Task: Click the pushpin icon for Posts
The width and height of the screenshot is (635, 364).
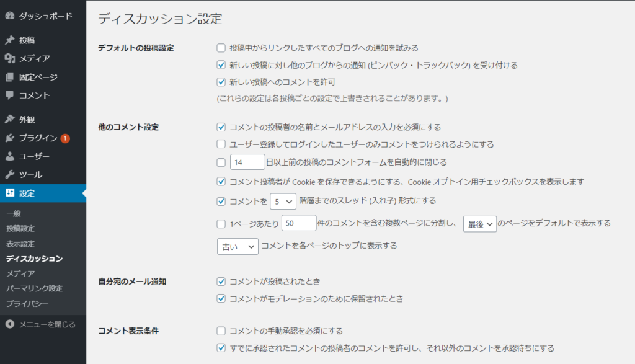Action: pos(9,40)
